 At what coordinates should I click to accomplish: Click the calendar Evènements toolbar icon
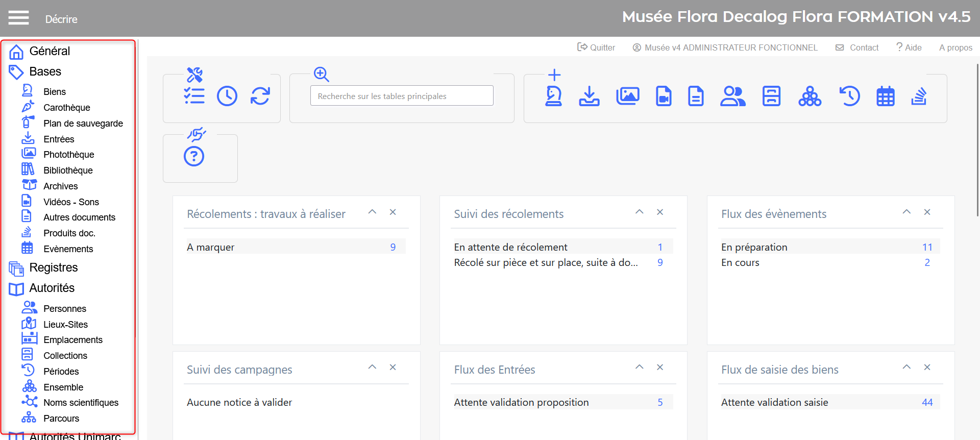[885, 96]
